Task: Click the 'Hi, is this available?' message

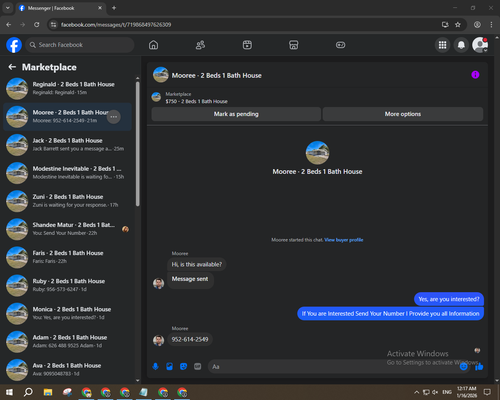Action: [x=197, y=264]
